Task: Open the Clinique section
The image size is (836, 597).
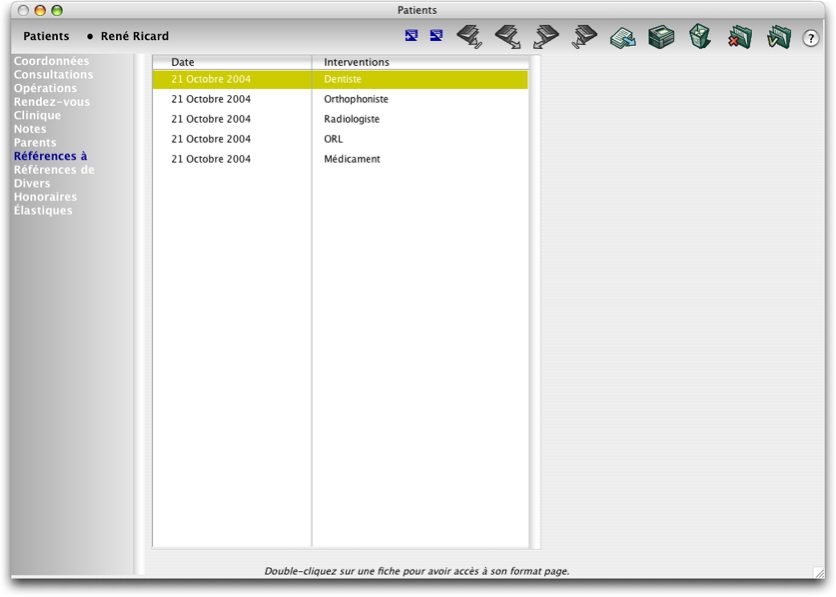Action: click(x=37, y=115)
